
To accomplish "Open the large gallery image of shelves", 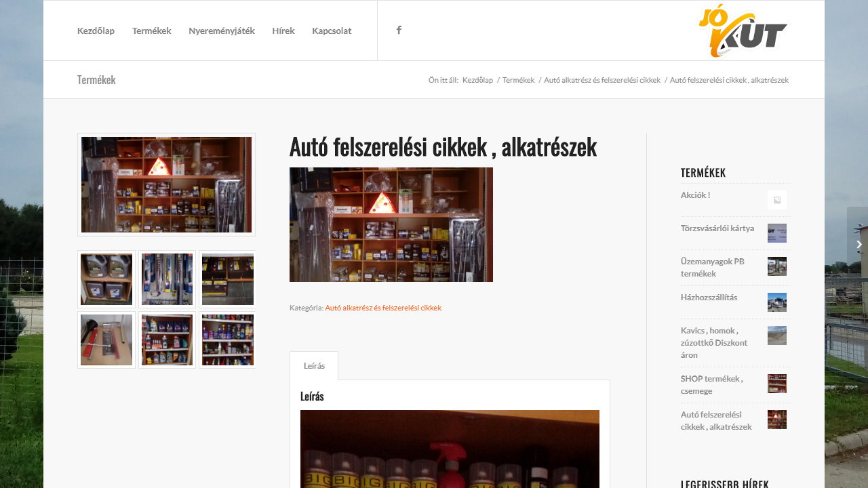I will coord(167,185).
